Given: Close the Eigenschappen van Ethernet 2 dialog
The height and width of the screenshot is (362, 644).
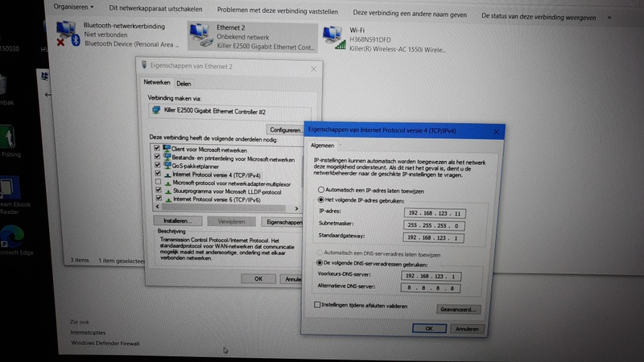Looking at the screenshot, I should click(x=314, y=69).
